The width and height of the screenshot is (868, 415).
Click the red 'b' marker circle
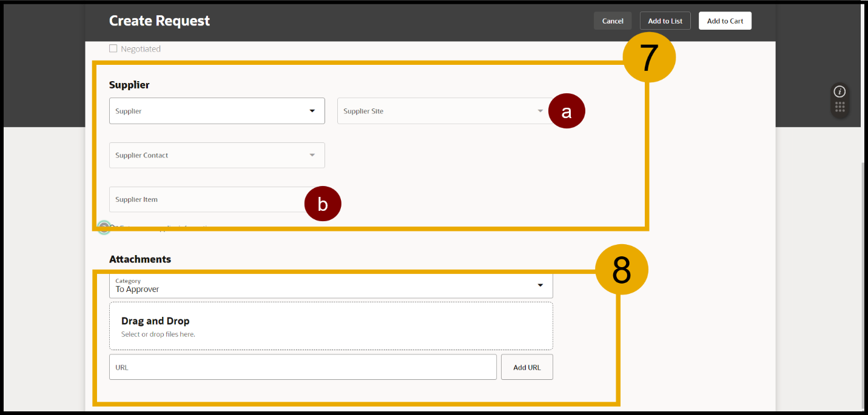tap(323, 204)
